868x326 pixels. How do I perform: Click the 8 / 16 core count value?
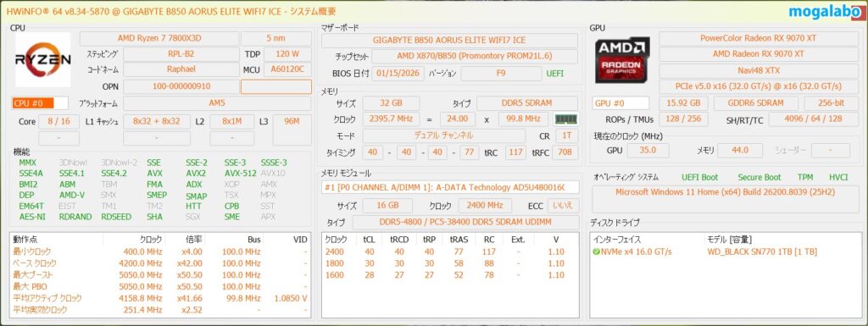58,122
